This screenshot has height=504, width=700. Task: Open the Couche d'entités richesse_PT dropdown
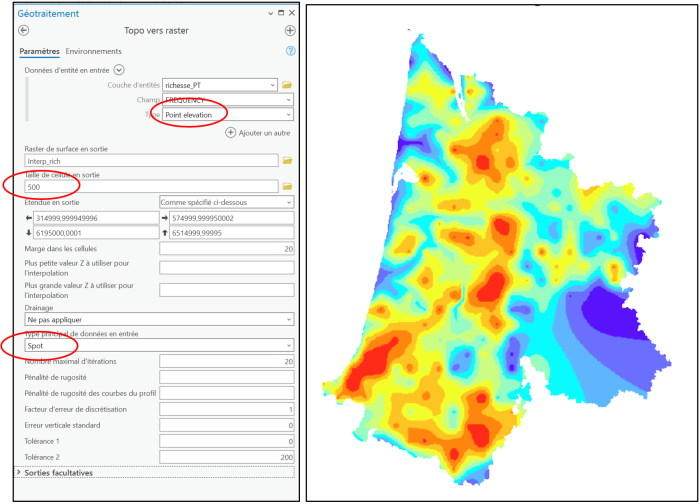[x=272, y=85]
